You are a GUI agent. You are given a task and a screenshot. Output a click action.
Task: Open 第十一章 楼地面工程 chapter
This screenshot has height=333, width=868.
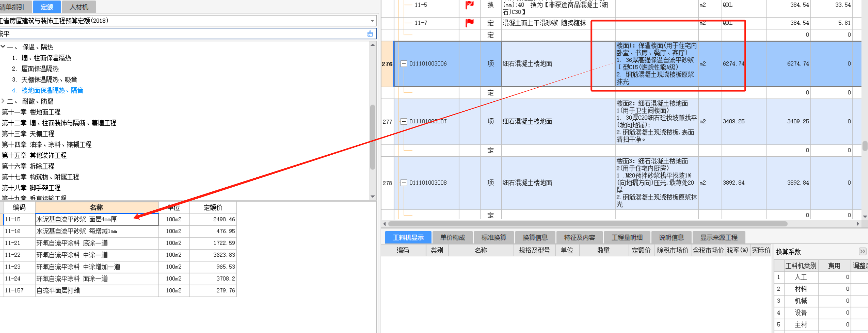click(31, 112)
